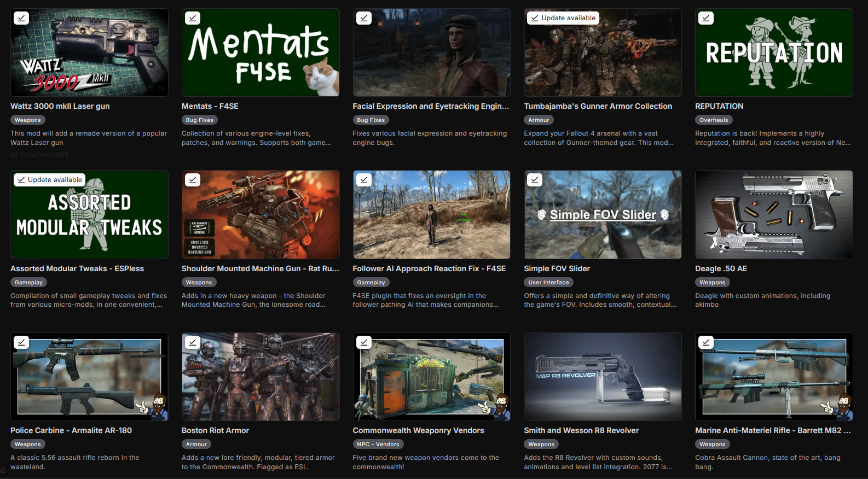Select Weapons tag under Smith and Wesson R8
Screen dimensions: 868x479
542,445
